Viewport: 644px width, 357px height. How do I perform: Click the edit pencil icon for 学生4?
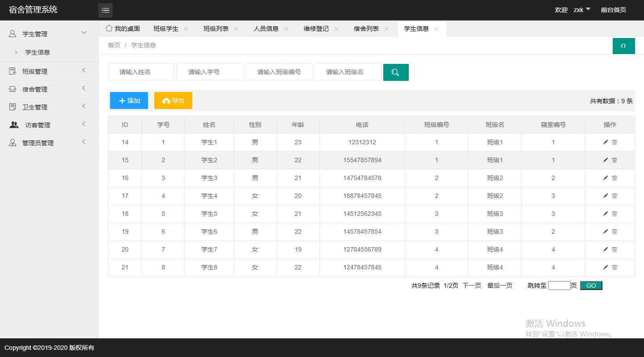(605, 196)
